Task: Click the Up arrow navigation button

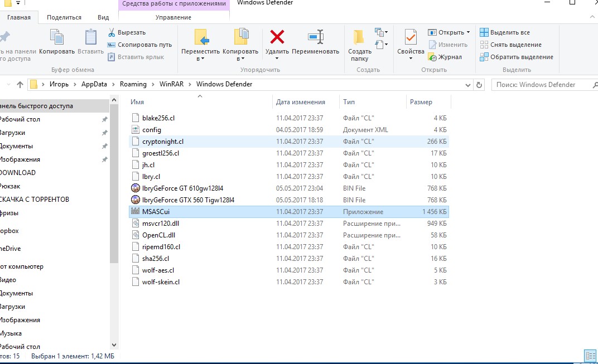Action: tap(20, 85)
